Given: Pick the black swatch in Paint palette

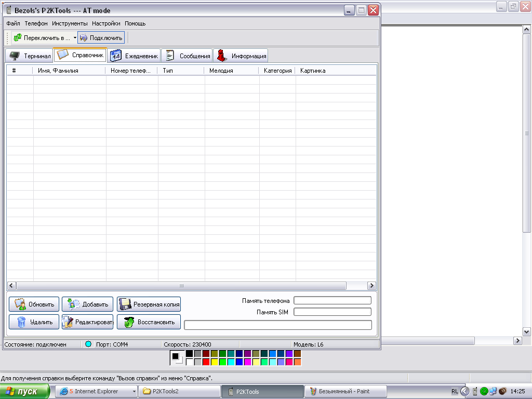Looking at the screenshot, I should coord(189,354).
